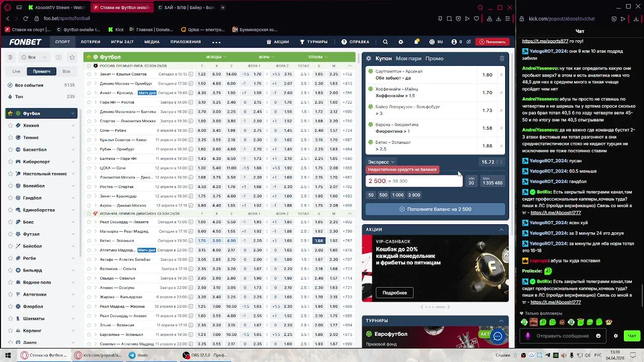The image size is (644, 362).
Task: Toggle favorite star for Бетис — Эспаньол match
Action: [89, 241]
